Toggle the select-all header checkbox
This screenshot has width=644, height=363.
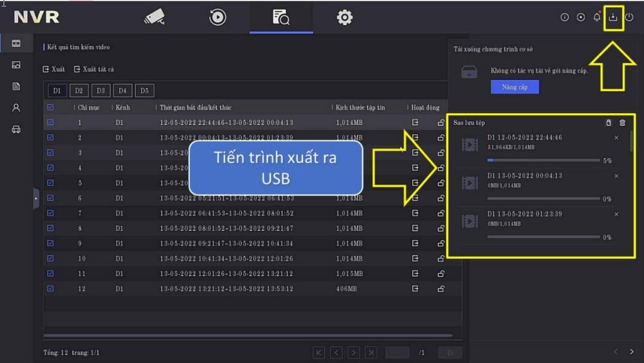(50, 107)
